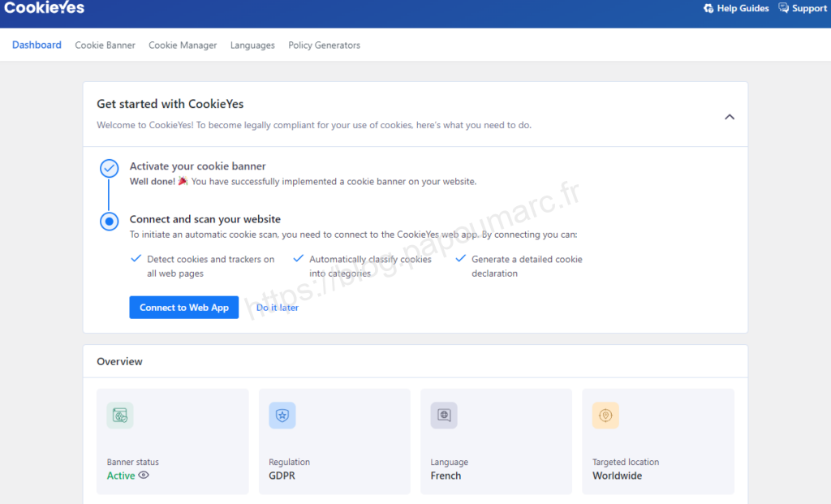
Task: Open the Help Guides link
Action: tap(743, 8)
